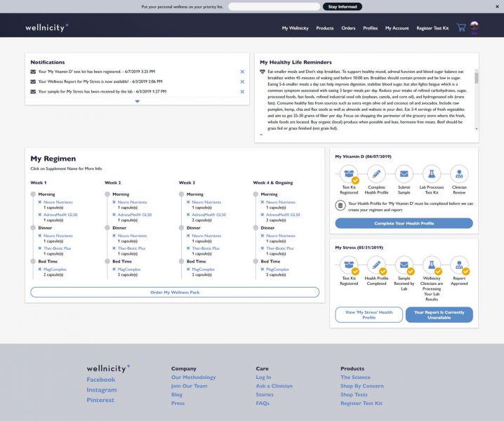
Task: Open Join Our Team footer link
Action: (190, 386)
